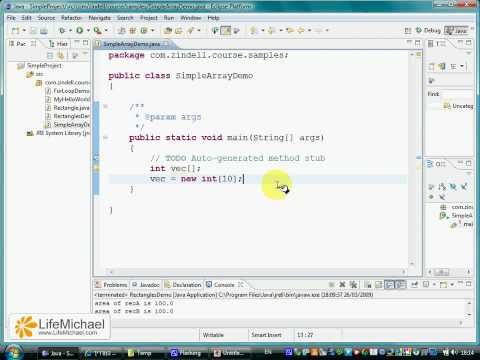This screenshot has height=360, width=480.
Task: Open dropdown arrow next to New toolbar button
Action: [24, 30]
